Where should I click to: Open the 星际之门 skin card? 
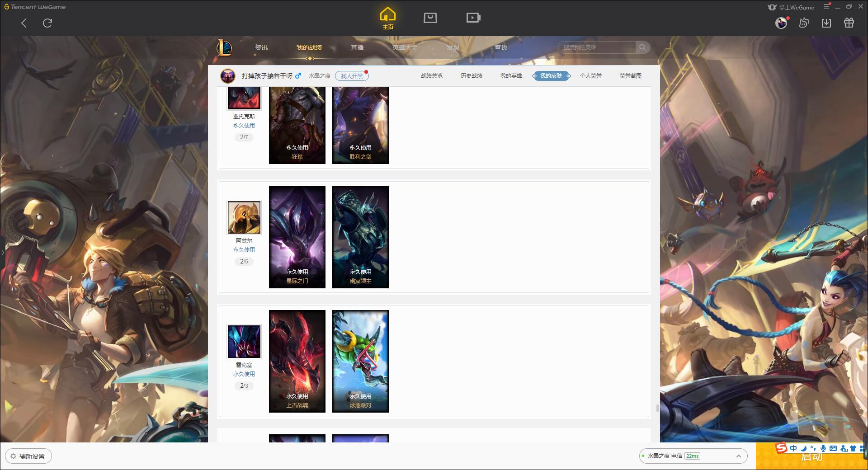click(297, 237)
